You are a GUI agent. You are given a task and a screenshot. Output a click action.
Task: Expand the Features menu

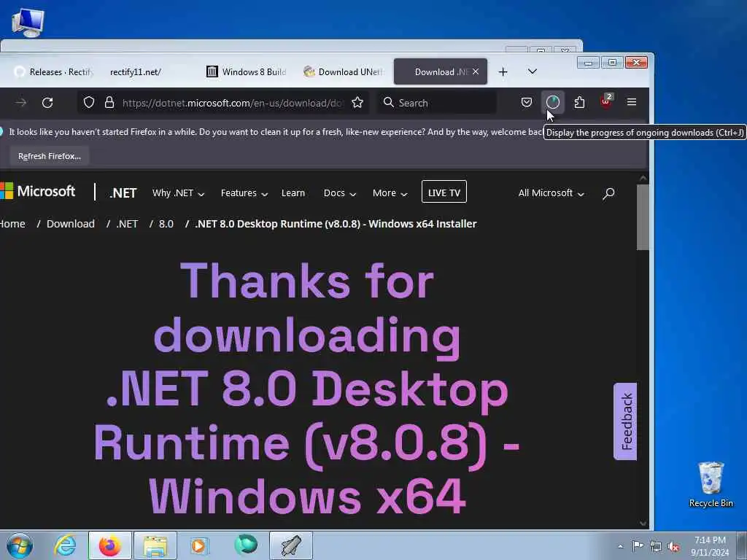click(x=244, y=192)
